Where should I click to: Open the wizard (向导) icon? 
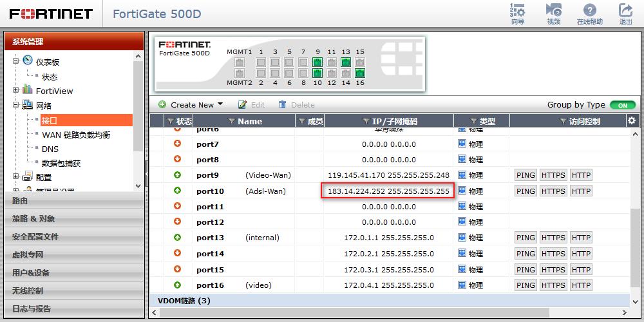(x=518, y=14)
